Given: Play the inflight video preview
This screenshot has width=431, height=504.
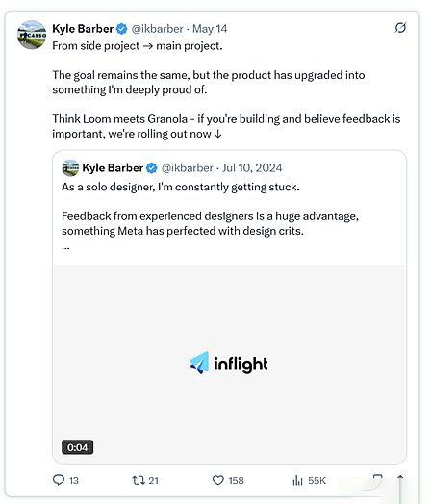Looking at the screenshot, I should [230, 364].
